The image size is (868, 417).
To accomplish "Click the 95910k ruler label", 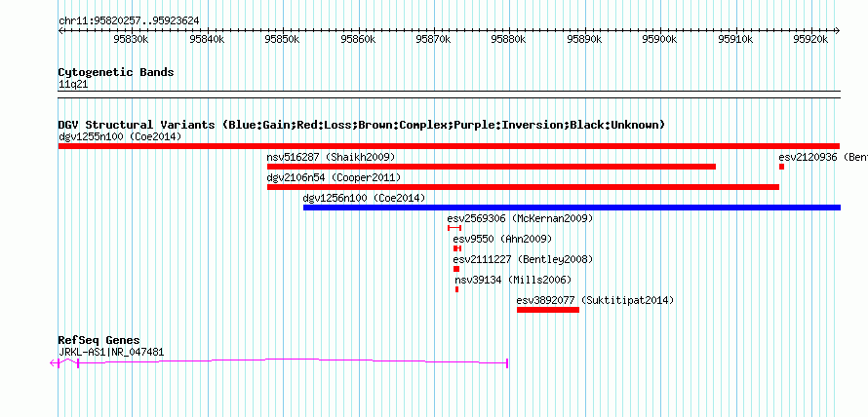I will [x=735, y=39].
